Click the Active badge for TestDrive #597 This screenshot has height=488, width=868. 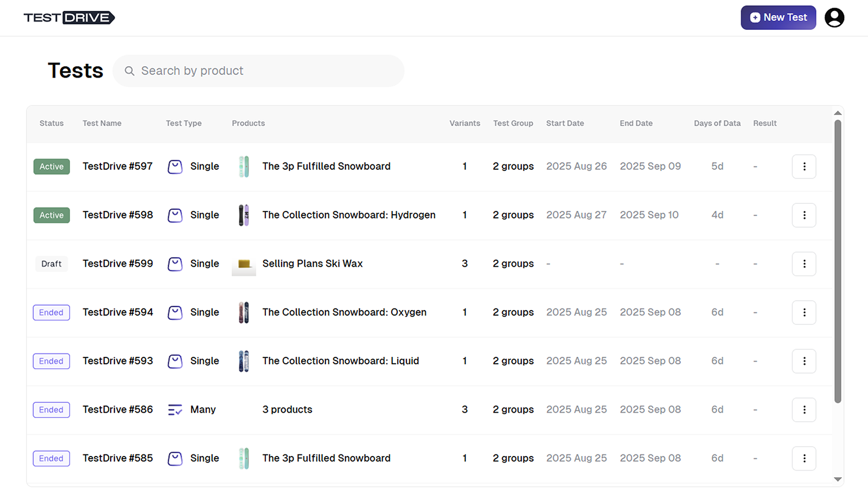[x=52, y=166]
